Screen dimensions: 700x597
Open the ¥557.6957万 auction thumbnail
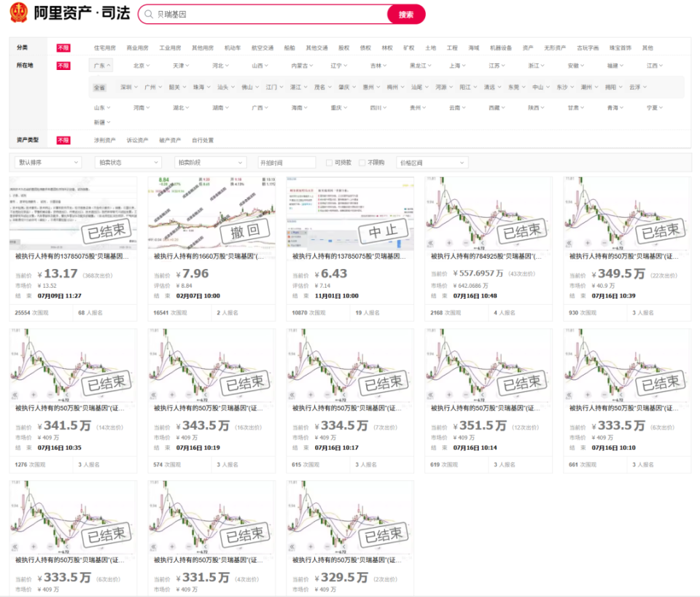(x=489, y=214)
